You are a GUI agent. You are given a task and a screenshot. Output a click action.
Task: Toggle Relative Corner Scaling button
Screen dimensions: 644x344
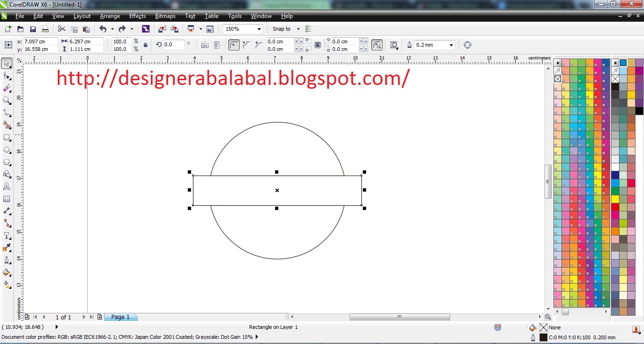pos(377,45)
